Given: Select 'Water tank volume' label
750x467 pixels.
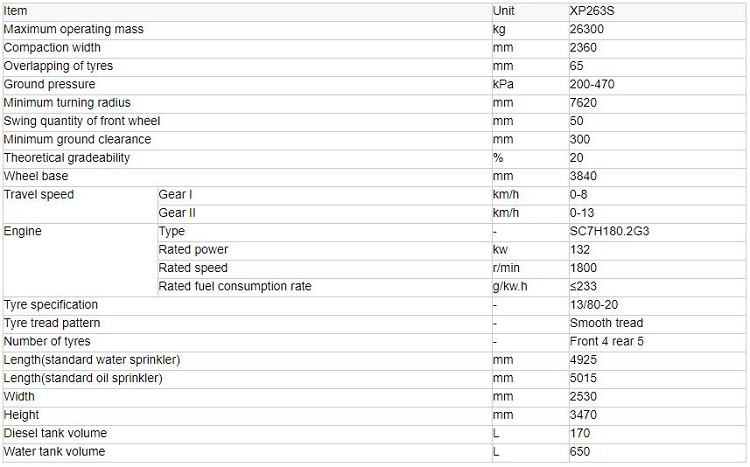Looking at the screenshot, I should (55, 452).
